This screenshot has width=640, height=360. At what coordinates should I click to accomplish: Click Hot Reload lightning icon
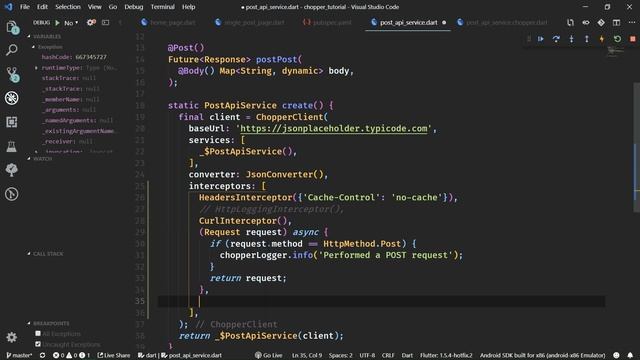tap(602, 39)
